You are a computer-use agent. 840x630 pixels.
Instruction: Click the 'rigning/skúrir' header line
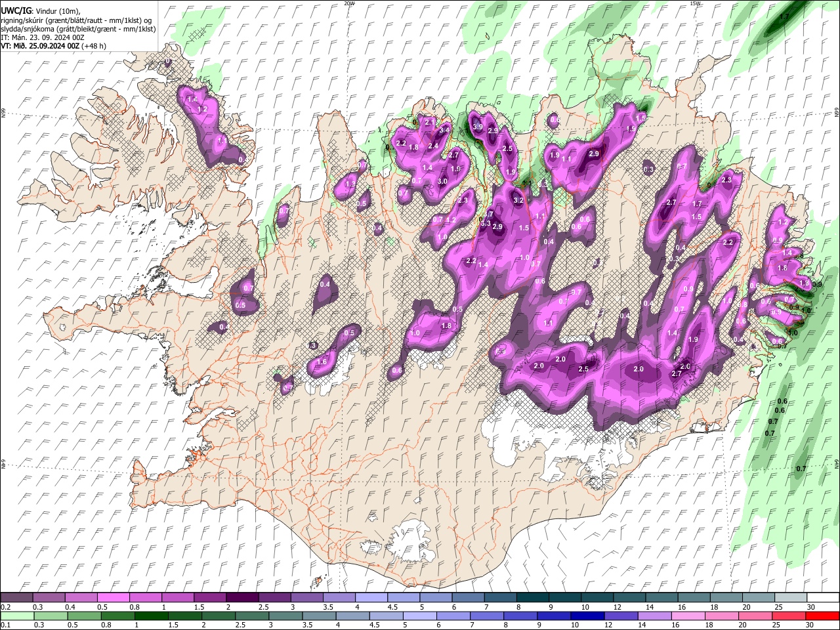77,20
